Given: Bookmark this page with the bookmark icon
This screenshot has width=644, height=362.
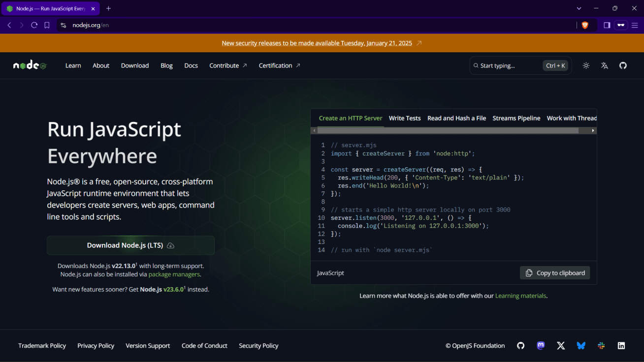Looking at the screenshot, I should tap(47, 25).
